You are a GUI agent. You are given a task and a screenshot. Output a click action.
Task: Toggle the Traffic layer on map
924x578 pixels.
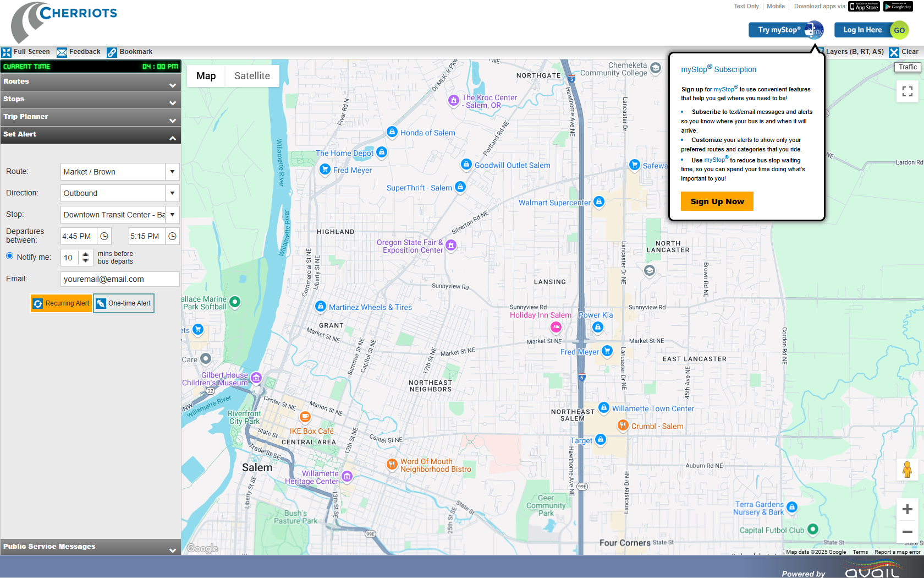(908, 67)
